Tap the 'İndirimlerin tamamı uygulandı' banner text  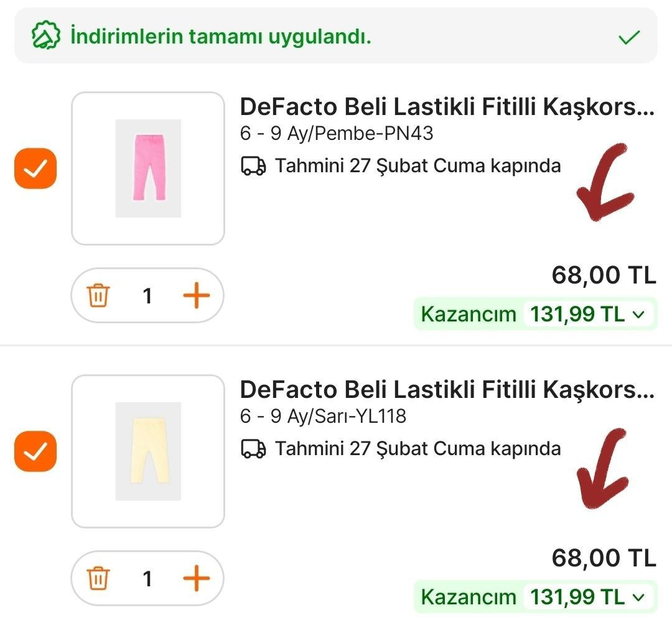(220, 37)
